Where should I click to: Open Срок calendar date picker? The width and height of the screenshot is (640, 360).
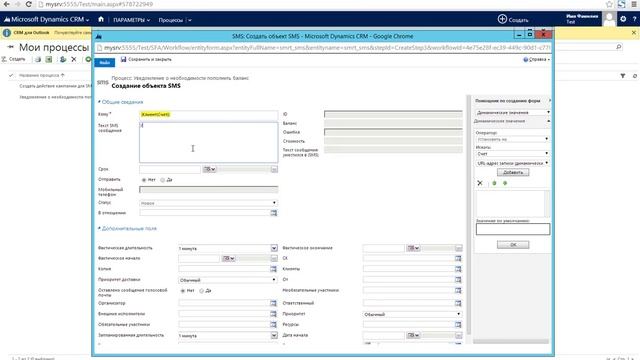(x=209, y=169)
